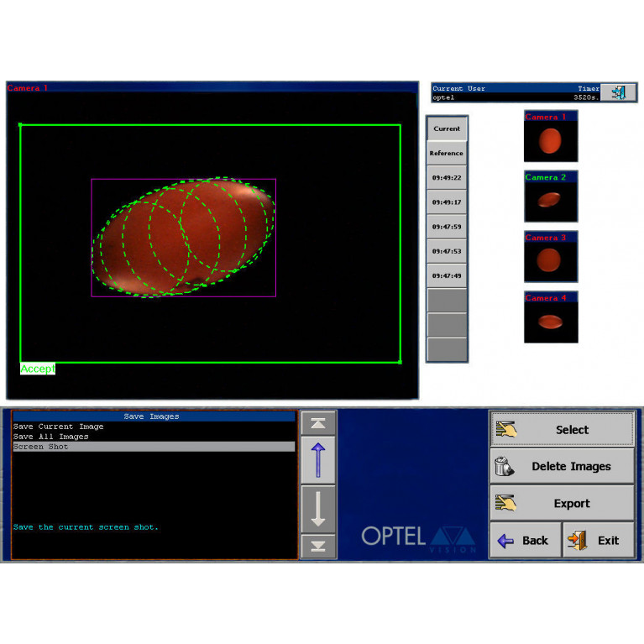Click the Delete Images trash button
Screen dimensions: 644x644
pos(562,466)
